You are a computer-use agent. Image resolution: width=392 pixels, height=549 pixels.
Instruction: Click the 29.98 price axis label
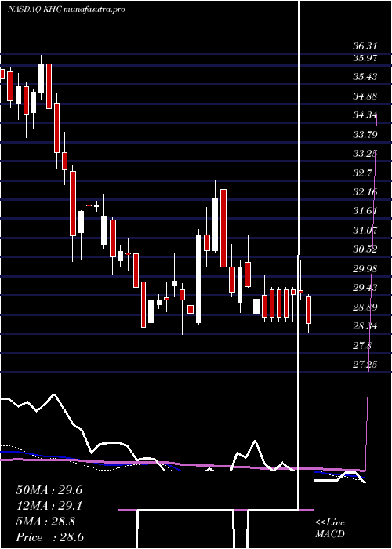click(365, 269)
